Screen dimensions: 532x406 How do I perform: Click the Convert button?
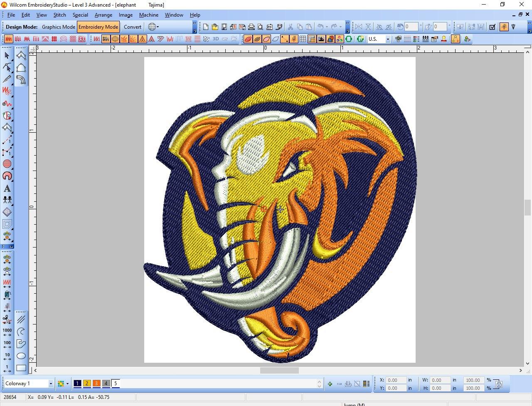133,27
